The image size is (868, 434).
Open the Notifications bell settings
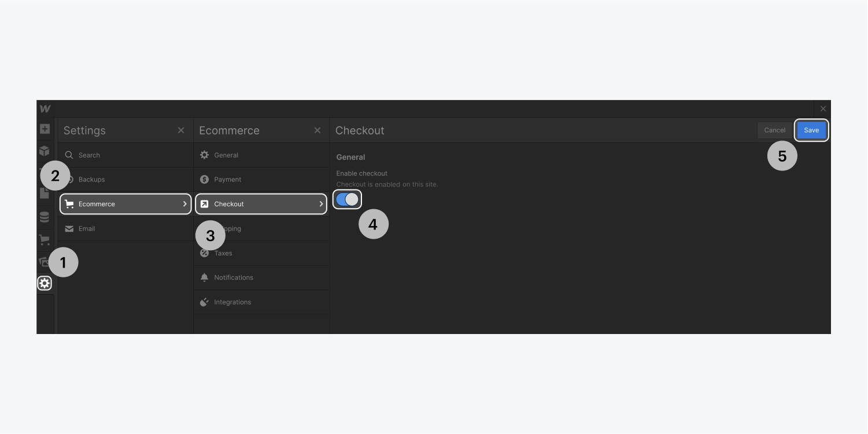(234, 277)
